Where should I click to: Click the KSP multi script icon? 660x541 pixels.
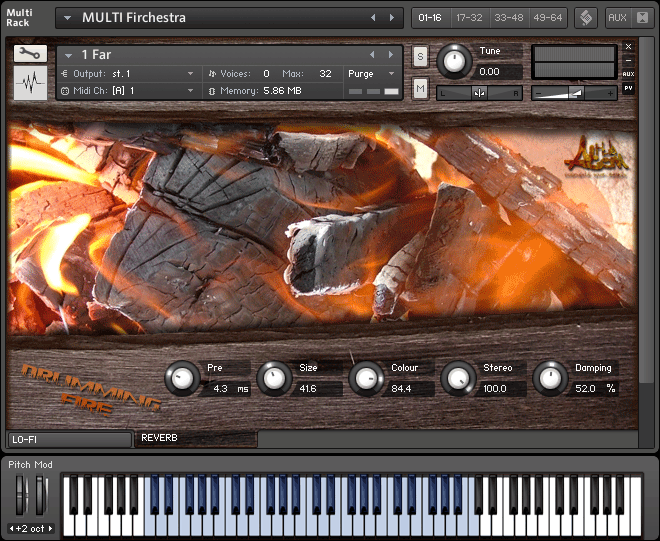tap(586, 18)
